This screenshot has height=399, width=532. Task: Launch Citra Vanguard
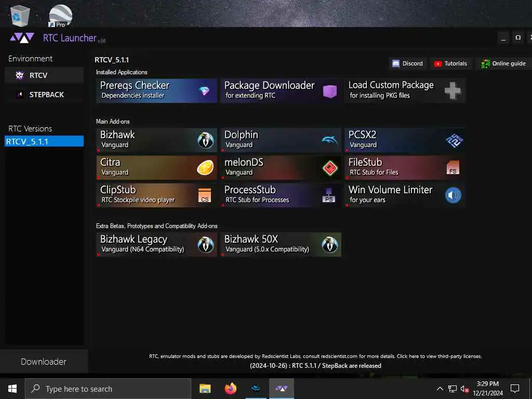click(x=156, y=168)
